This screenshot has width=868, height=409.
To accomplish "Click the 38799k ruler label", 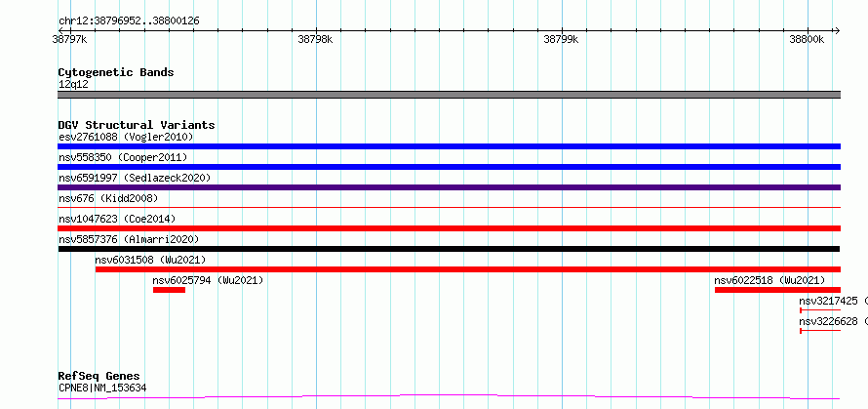I will tap(562, 39).
